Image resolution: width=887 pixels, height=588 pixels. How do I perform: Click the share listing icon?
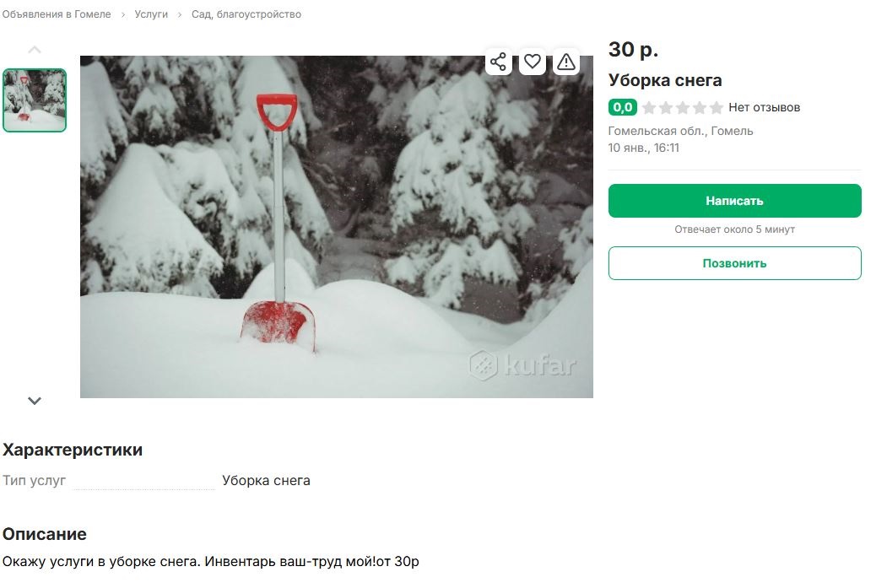[x=498, y=62]
